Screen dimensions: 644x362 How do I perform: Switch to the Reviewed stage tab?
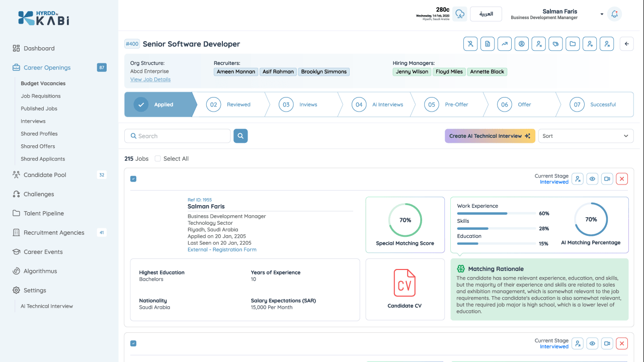[229, 105]
